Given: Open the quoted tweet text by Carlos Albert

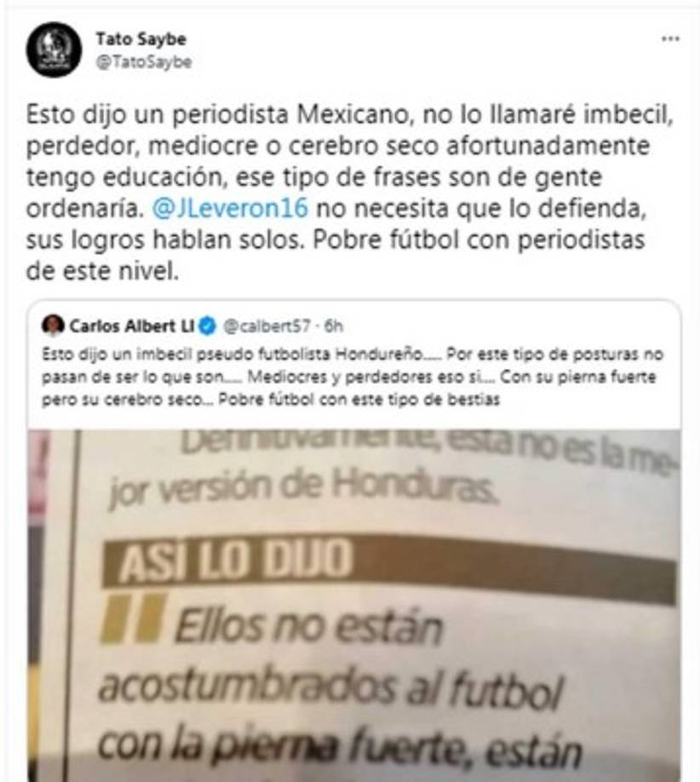Looking at the screenshot, I should (x=353, y=377).
